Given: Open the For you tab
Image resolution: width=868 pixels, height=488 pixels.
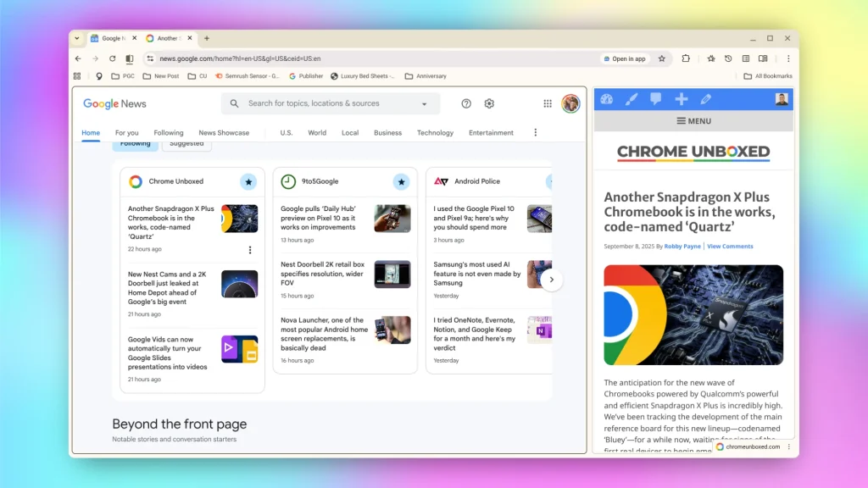Looking at the screenshot, I should pos(126,133).
